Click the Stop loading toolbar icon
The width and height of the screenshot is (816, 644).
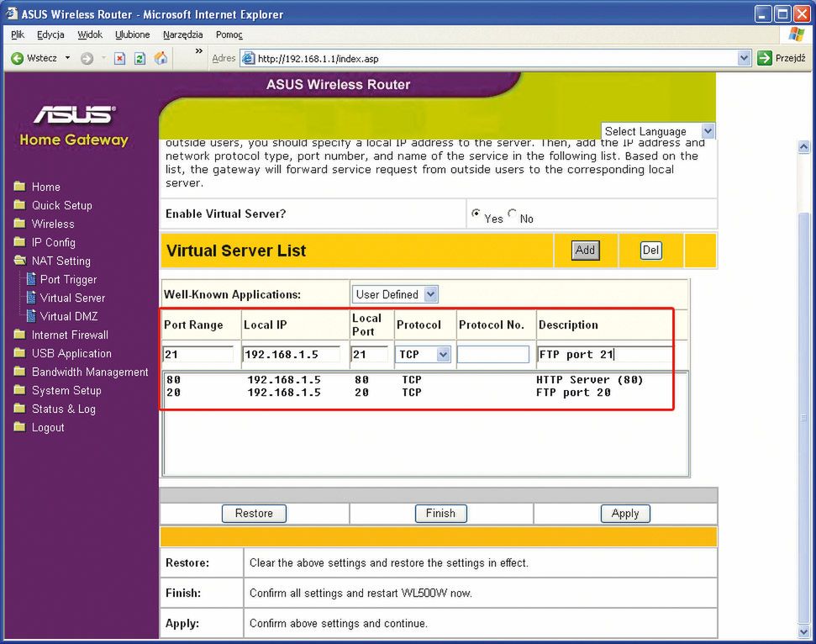119,58
